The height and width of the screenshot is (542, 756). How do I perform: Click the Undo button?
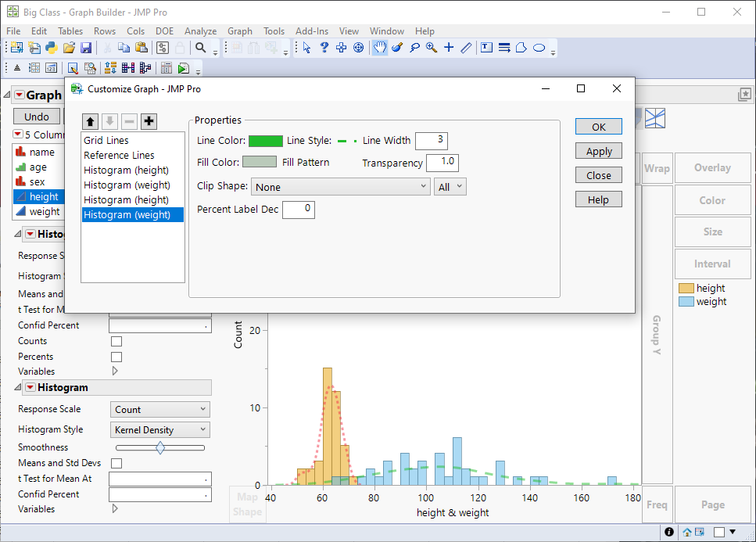(x=37, y=117)
